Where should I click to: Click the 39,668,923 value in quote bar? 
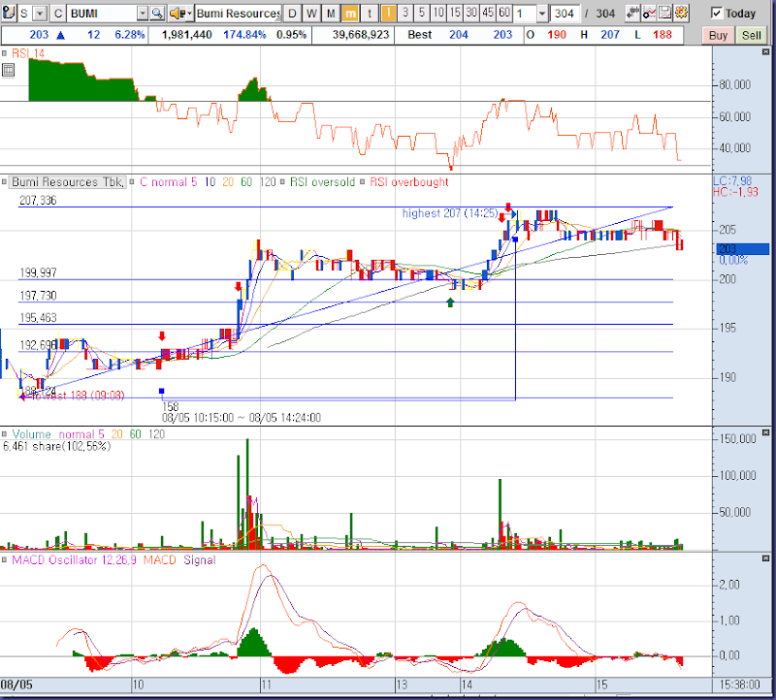coord(361,35)
